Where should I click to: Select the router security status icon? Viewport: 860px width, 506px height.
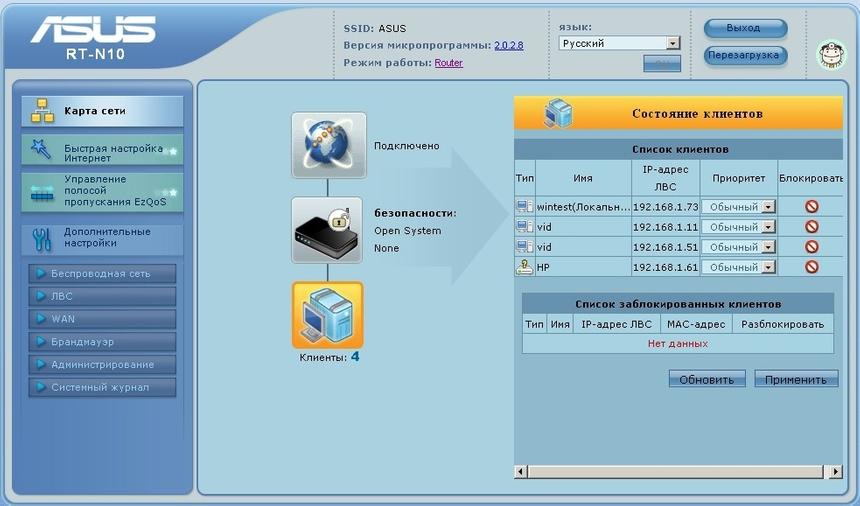pyautogui.click(x=328, y=229)
